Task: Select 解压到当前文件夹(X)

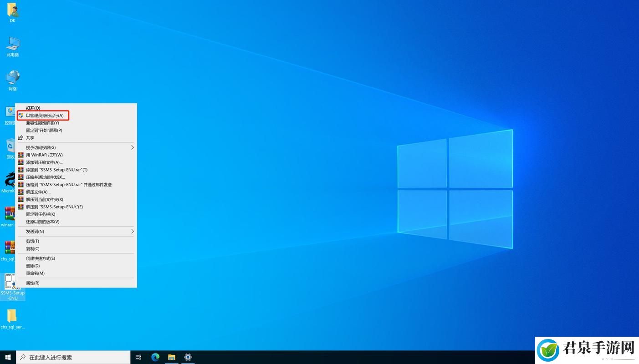Action: click(76, 199)
